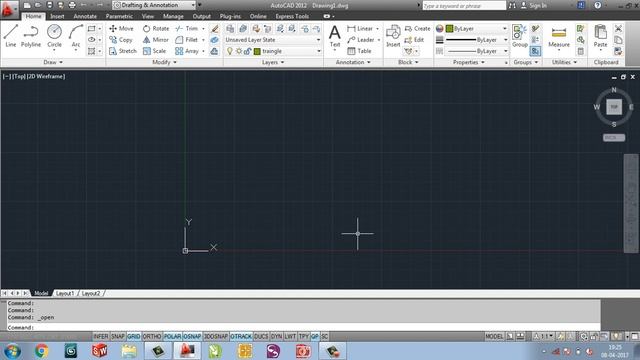Click the keyword search input field
This screenshot has height=360, width=640.
coord(464,6)
